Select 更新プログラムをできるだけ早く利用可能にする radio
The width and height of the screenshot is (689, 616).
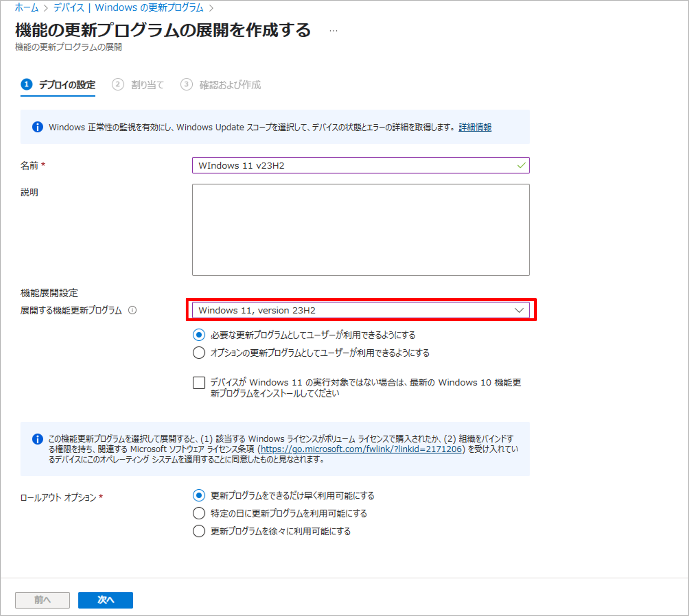[199, 495]
